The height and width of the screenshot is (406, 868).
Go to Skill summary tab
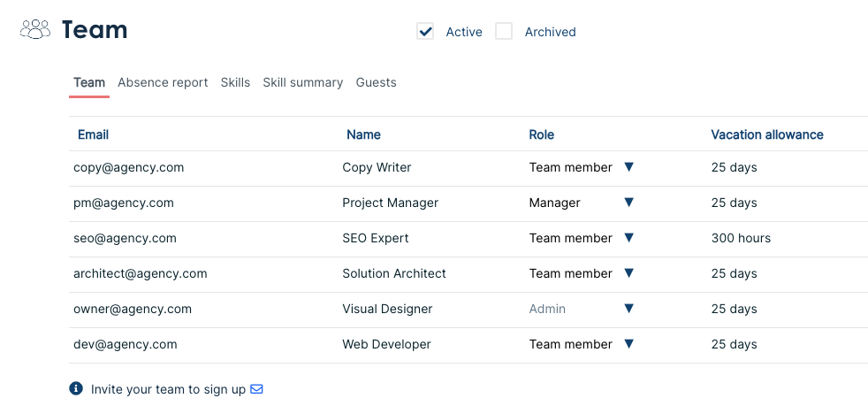tap(302, 82)
